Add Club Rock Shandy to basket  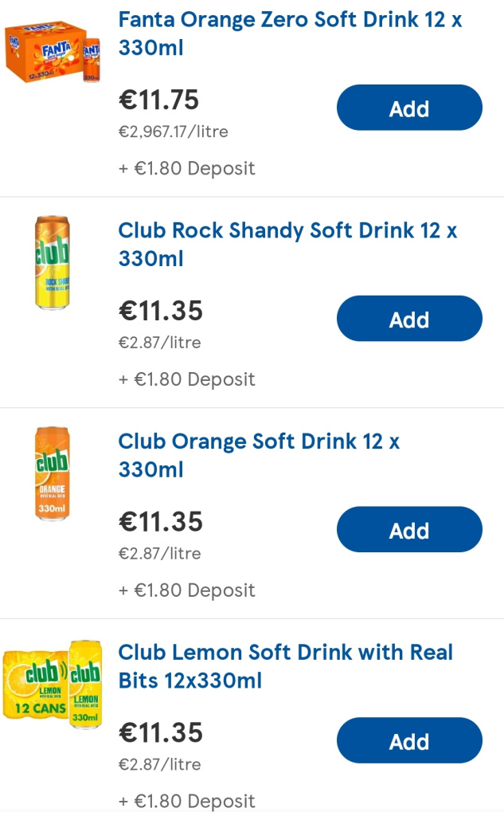click(x=409, y=318)
